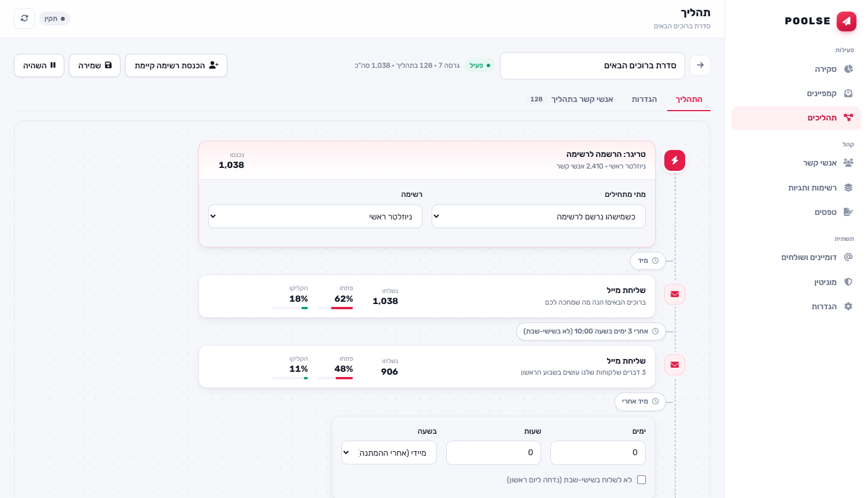Screen dimensions: 868x498
Task: Click the שעות input field
Action: pyautogui.click(x=494, y=453)
